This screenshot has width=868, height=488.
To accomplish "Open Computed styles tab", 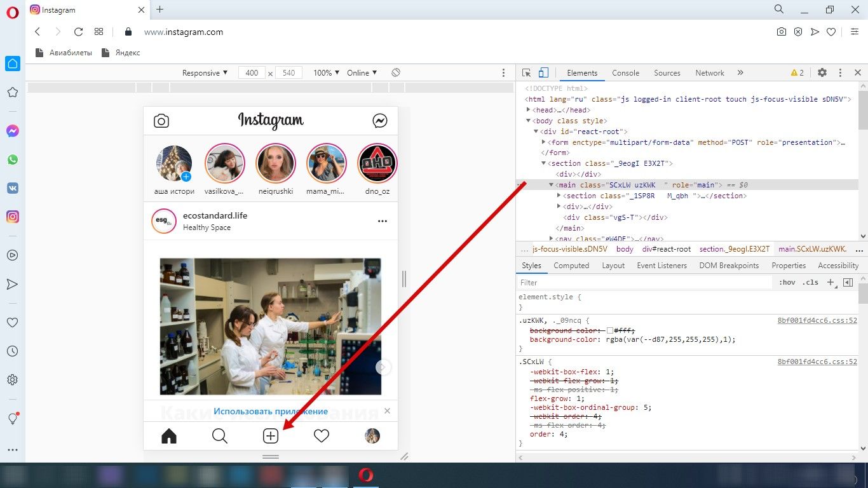I will [x=571, y=266].
